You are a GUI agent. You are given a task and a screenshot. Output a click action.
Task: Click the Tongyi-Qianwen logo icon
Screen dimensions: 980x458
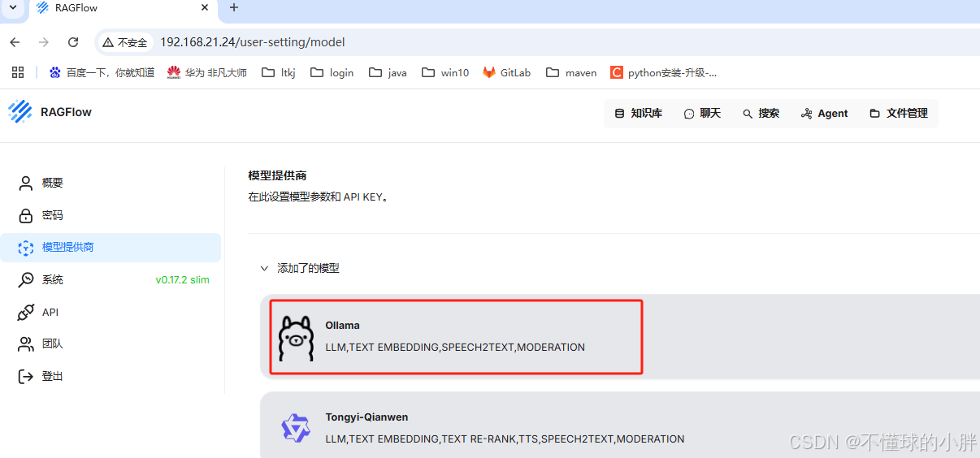coord(296,428)
